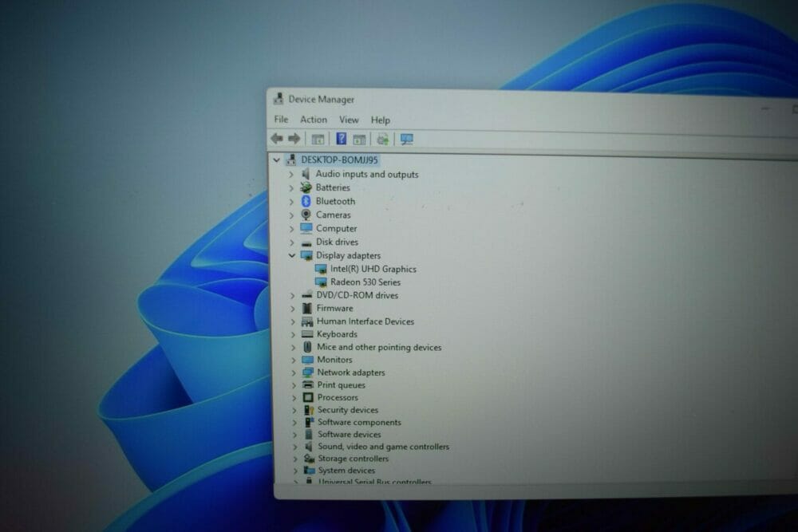Open the File menu
The width and height of the screenshot is (798, 532).
(x=281, y=119)
